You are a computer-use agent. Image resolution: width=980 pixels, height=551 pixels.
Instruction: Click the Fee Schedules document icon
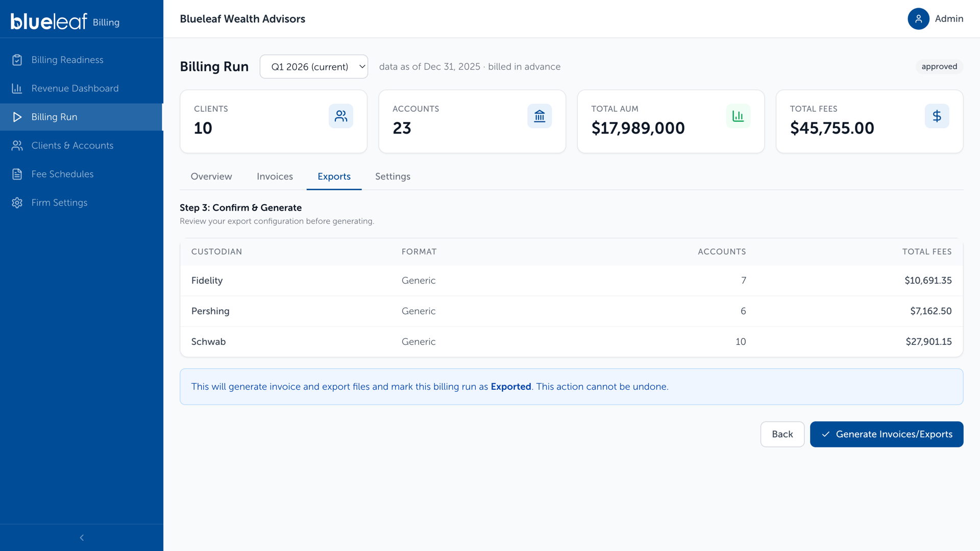pyautogui.click(x=17, y=174)
